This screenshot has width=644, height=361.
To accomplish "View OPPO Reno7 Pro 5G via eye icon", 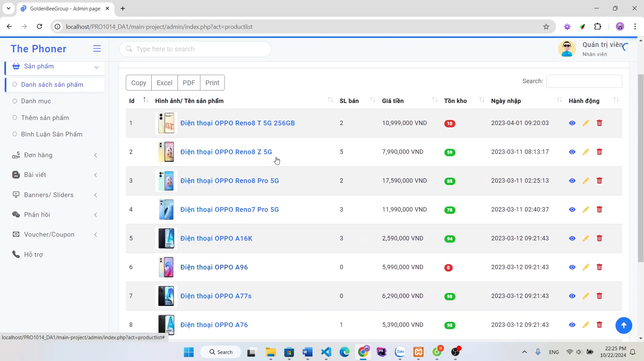I will pos(572,209).
